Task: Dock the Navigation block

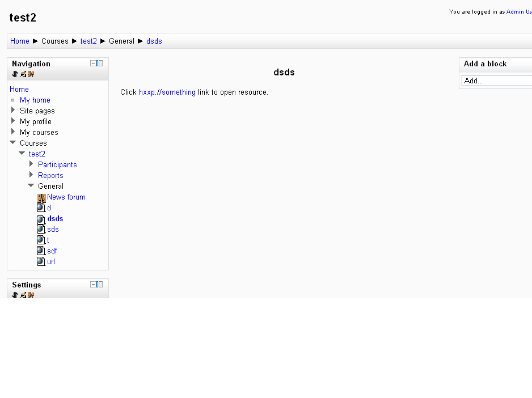Action: (x=99, y=63)
